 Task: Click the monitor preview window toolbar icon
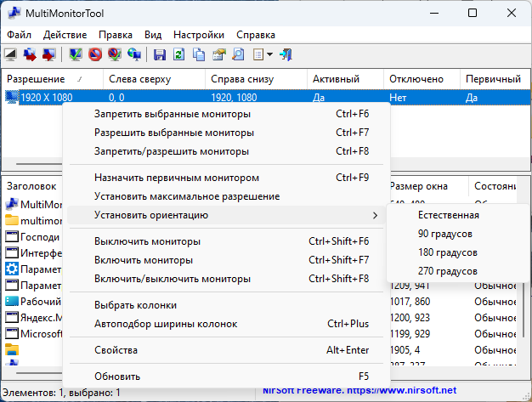(x=10, y=54)
